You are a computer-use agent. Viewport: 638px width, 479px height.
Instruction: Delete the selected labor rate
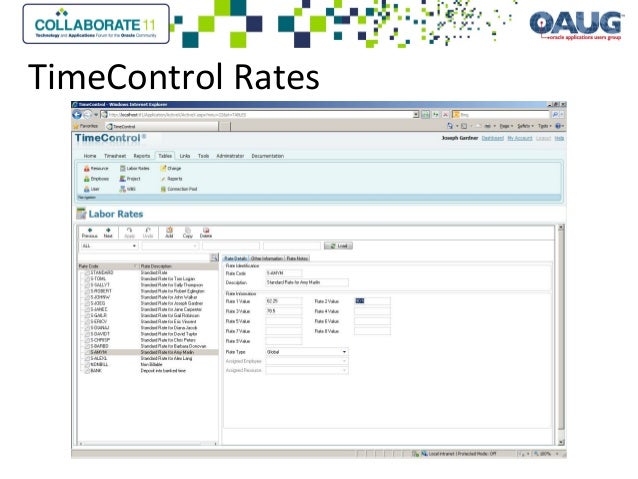click(x=206, y=233)
